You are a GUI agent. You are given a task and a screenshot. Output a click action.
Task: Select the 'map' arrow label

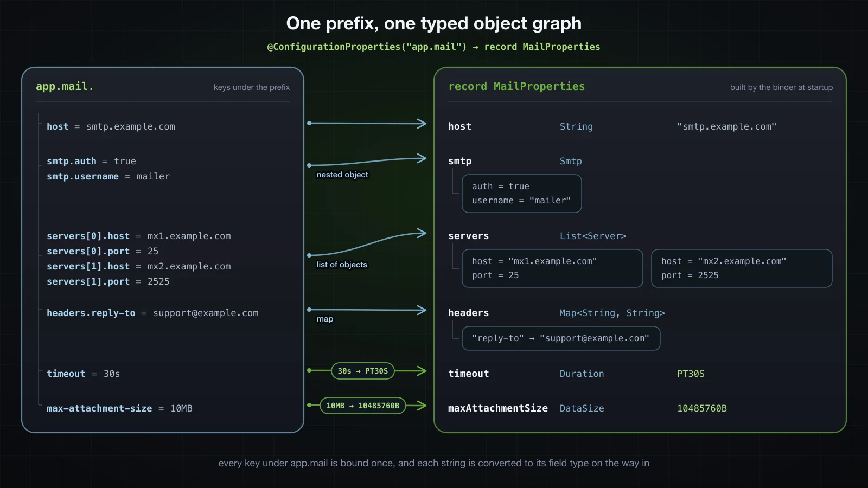[325, 319]
